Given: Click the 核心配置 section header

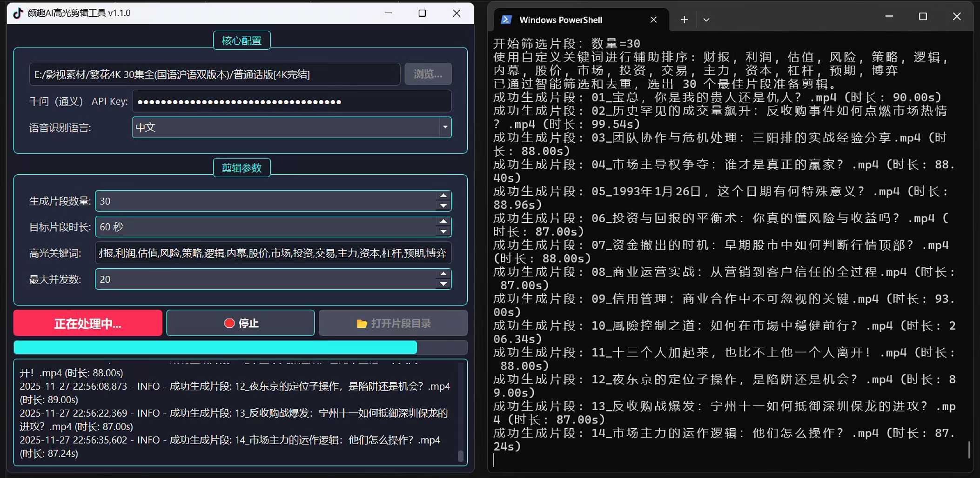Looking at the screenshot, I should [x=242, y=40].
